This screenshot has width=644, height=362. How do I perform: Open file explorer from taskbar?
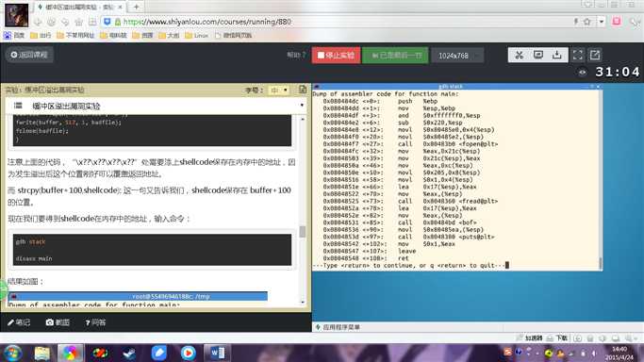click(x=41, y=353)
